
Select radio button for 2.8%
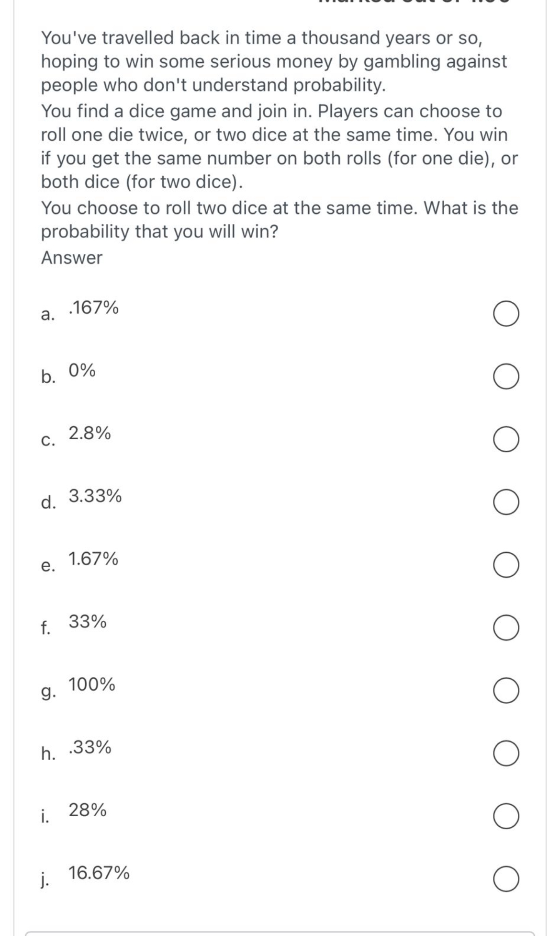click(505, 440)
